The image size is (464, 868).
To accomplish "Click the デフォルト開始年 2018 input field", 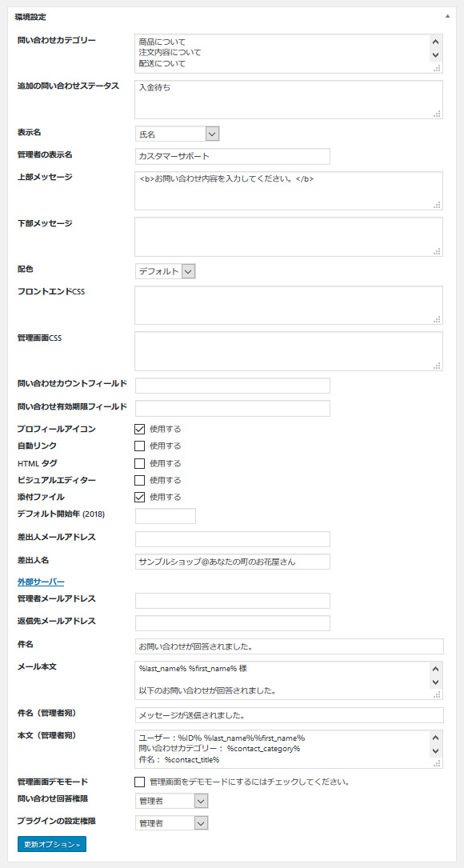I will pyautogui.click(x=166, y=515).
